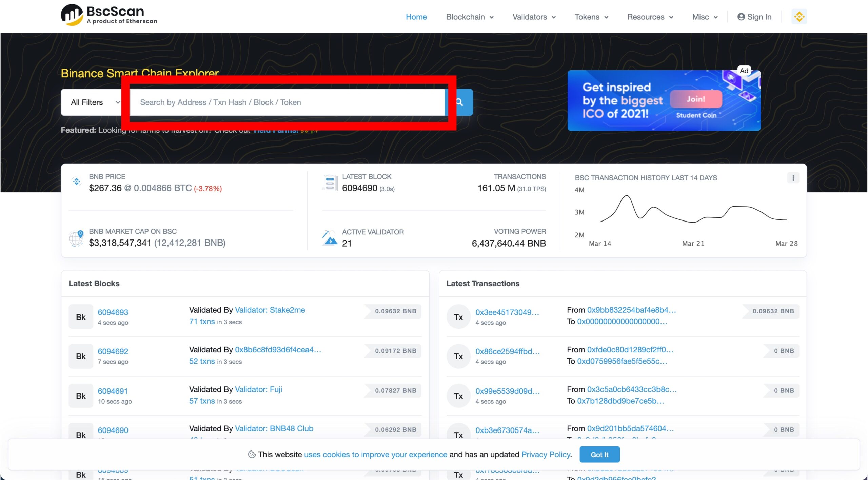Viewport: 868px width, 480px height.
Task: Click the Join! button on ad banner
Action: (695, 99)
